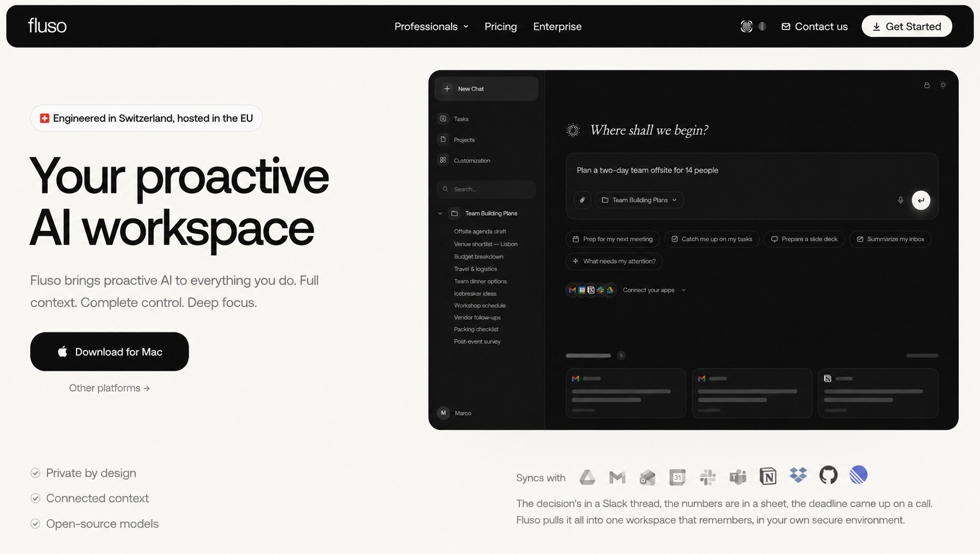The width and height of the screenshot is (980, 554).
Task: Click the Microsoft Teams sync icon
Action: 738,478
